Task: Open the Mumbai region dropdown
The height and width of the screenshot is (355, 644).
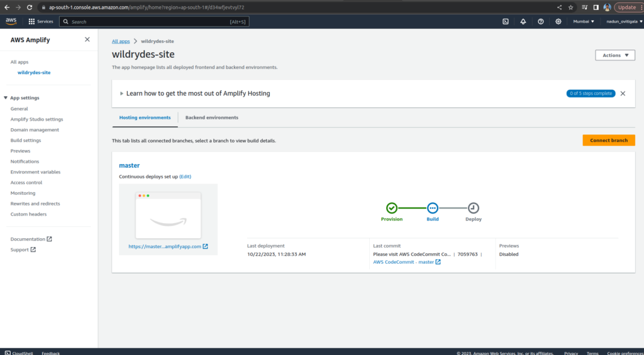Action: pos(584,21)
